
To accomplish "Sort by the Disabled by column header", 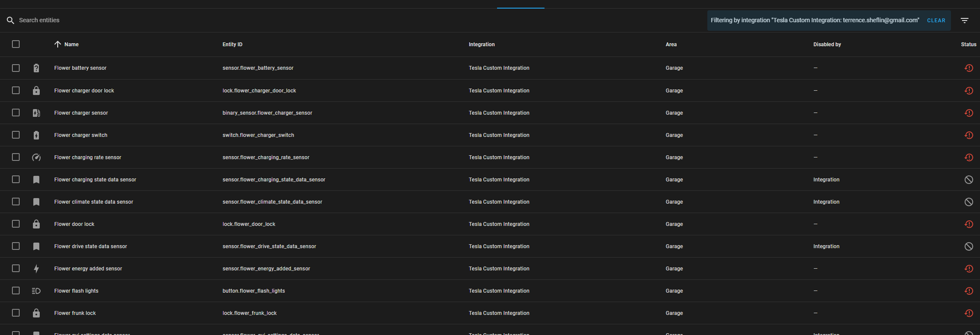I will pyautogui.click(x=827, y=44).
